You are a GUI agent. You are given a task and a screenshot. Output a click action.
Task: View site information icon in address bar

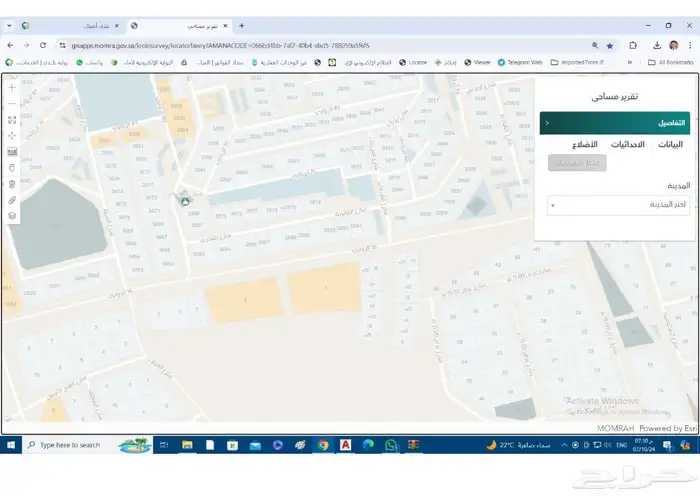63,46
